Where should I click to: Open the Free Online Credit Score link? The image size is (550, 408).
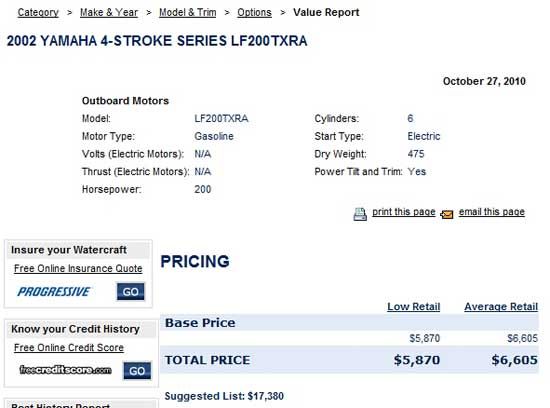coord(69,348)
